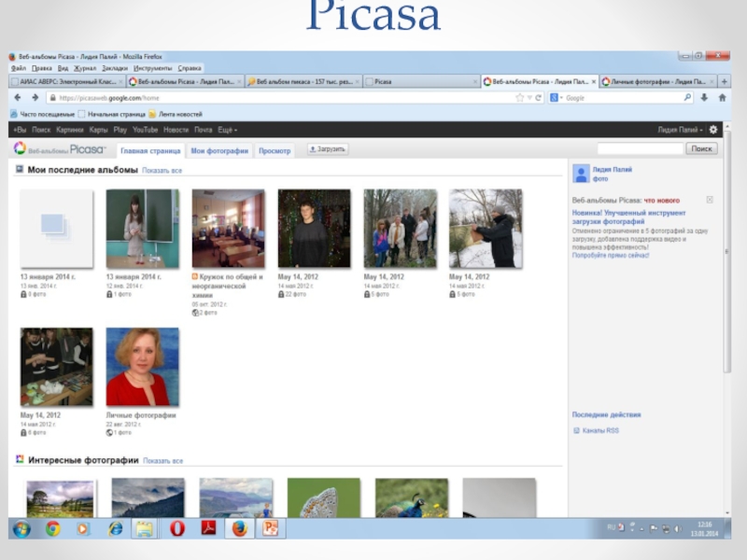The image size is (747, 560).
Task: Go to the Firefox home page icon
Action: (722, 98)
